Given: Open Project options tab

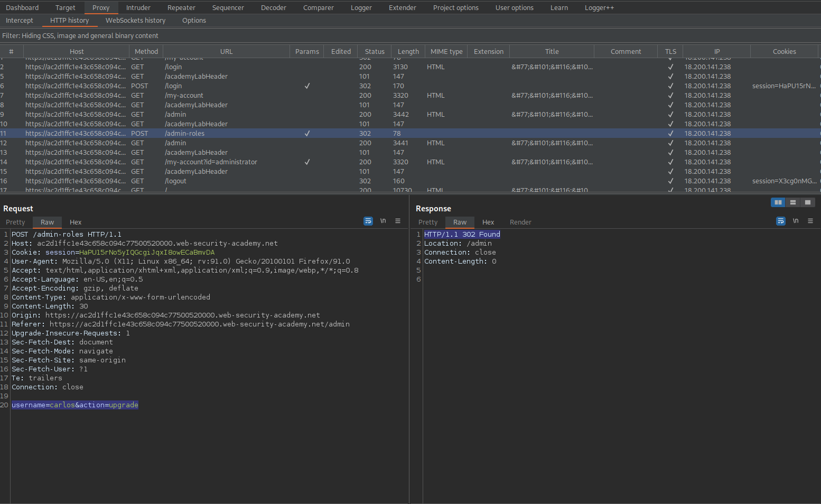Looking at the screenshot, I should tap(456, 7).
